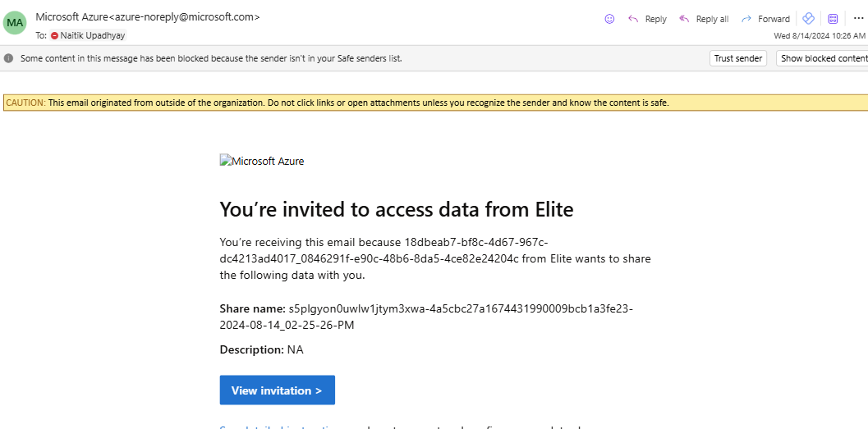Click the MA sender avatar
Image resolution: width=868 pixels, height=429 pixels.
[15, 23]
